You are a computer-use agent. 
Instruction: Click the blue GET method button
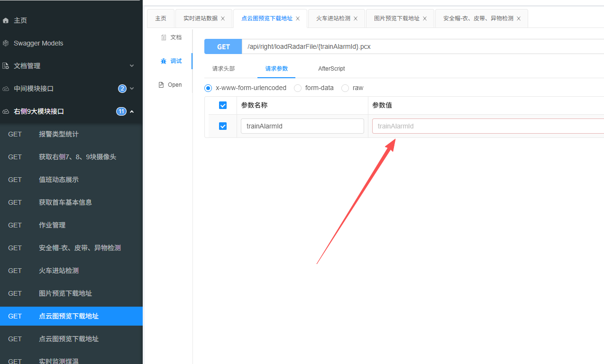(223, 47)
